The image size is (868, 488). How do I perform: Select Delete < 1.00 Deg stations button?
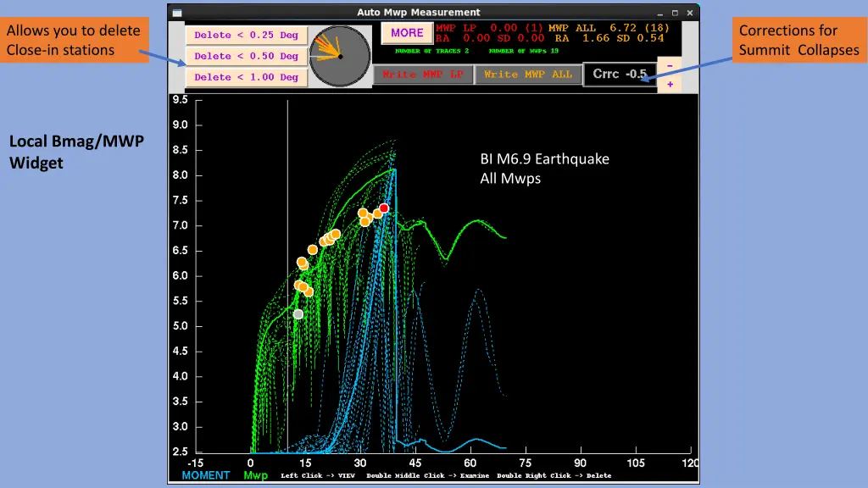point(246,77)
